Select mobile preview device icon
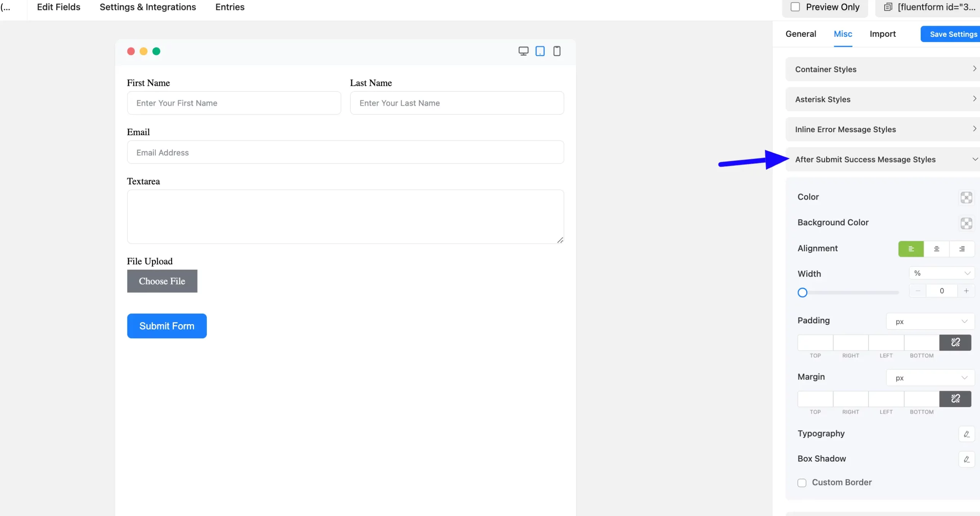980x516 pixels. (557, 51)
